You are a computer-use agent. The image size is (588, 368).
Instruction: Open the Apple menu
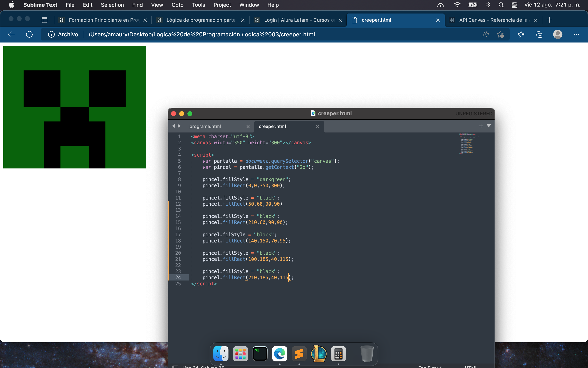pos(11,5)
